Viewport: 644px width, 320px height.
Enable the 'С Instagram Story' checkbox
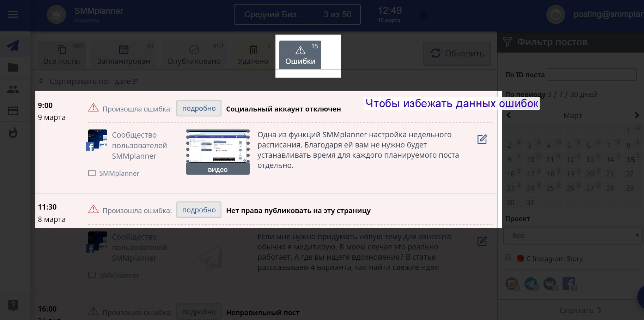pyautogui.click(x=508, y=258)
